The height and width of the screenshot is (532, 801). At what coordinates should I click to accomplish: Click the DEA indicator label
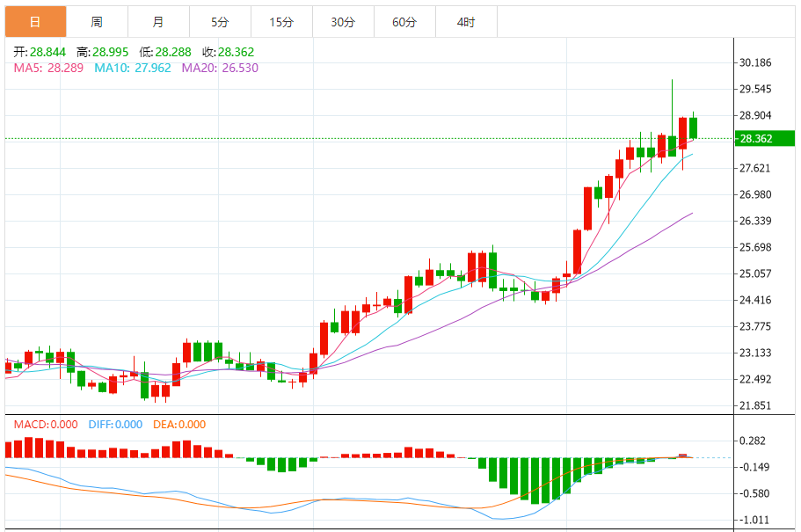point(179,425)
